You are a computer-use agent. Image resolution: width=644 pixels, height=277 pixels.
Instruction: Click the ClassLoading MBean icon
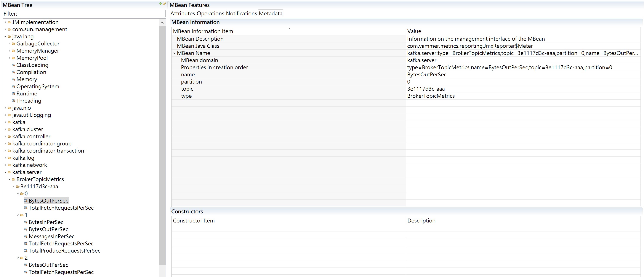pyautogui.click(x=13, y=65)
